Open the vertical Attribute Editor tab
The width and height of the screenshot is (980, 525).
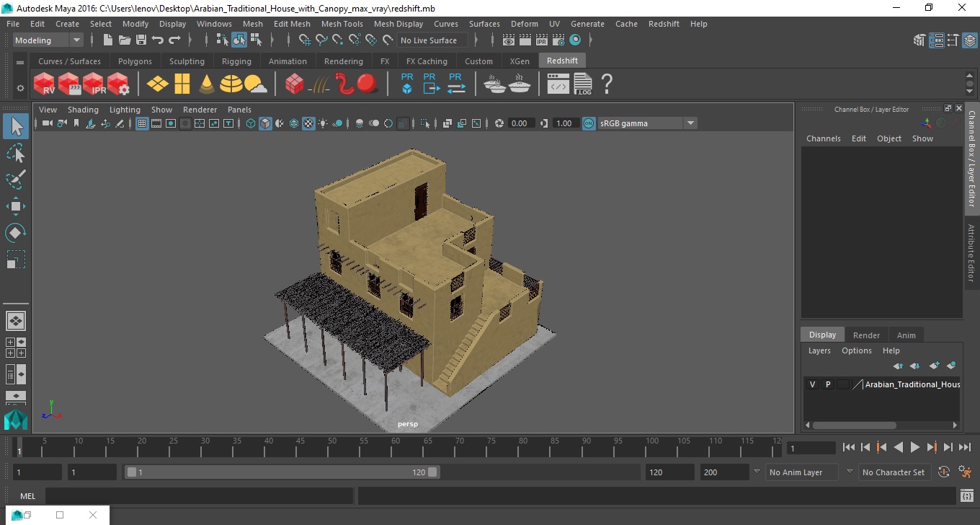pos(971,253)
